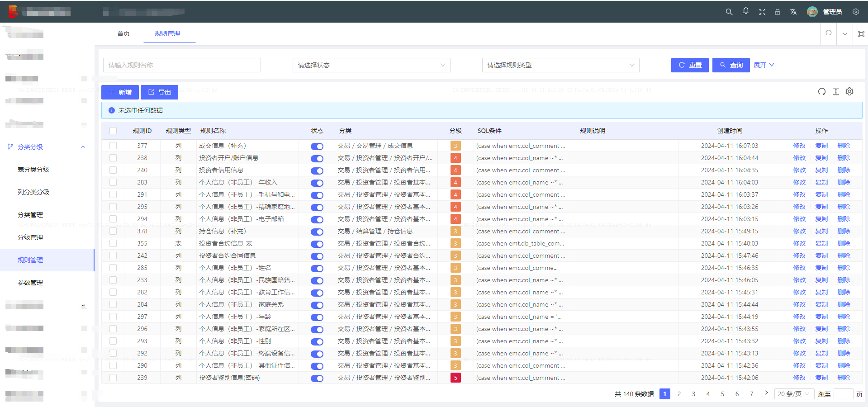Open the 20 条/页 page size dropdown

click(794, 394)
